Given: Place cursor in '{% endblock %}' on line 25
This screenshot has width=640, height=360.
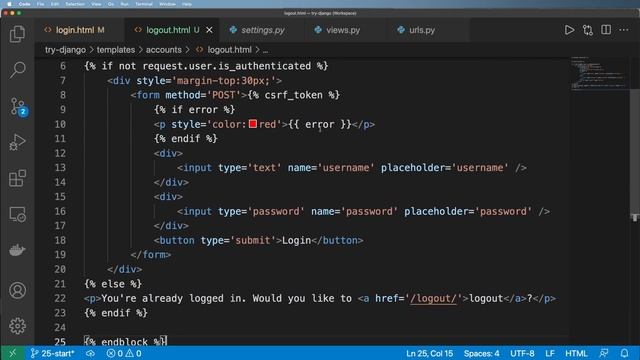Looking at the screenshot, I should click(x=125, y=342).
